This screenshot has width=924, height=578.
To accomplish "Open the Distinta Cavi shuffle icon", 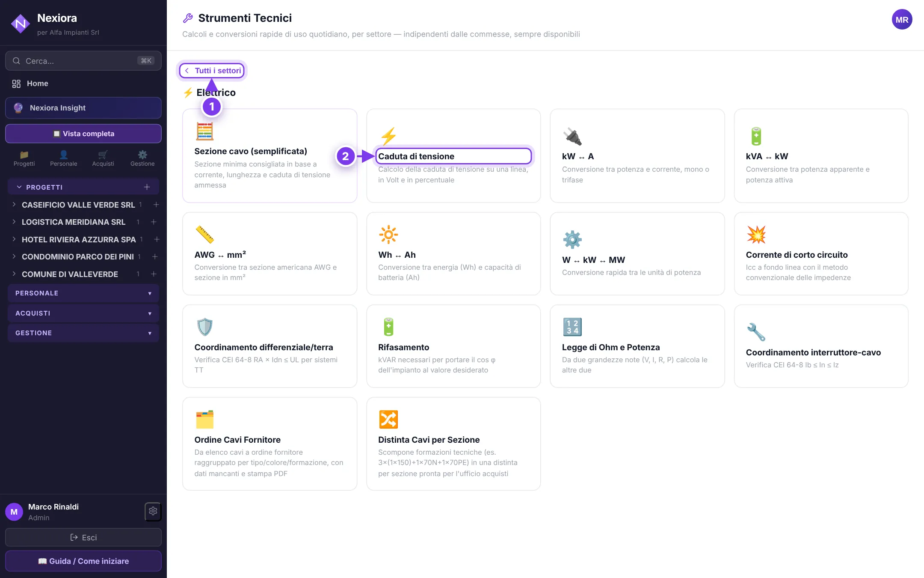I will (x=388, y=420).
